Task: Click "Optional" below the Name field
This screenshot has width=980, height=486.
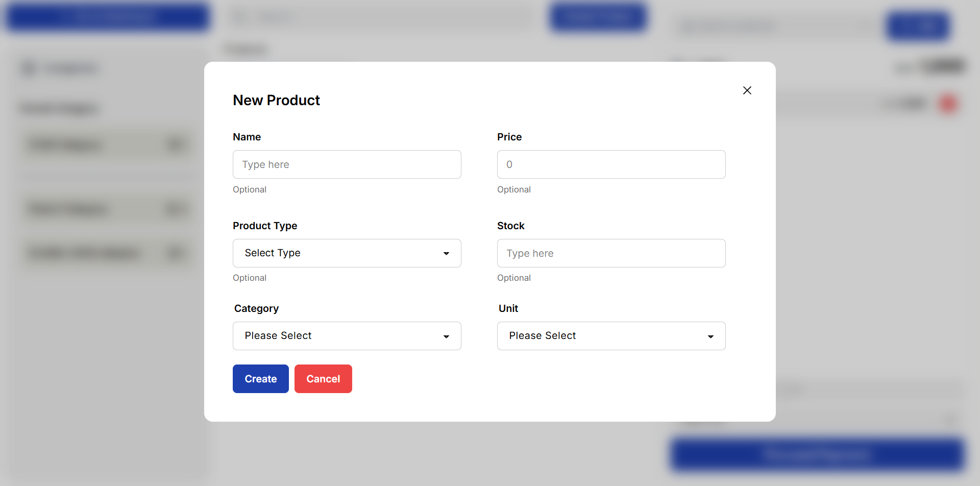Action: tap(249, 189)
